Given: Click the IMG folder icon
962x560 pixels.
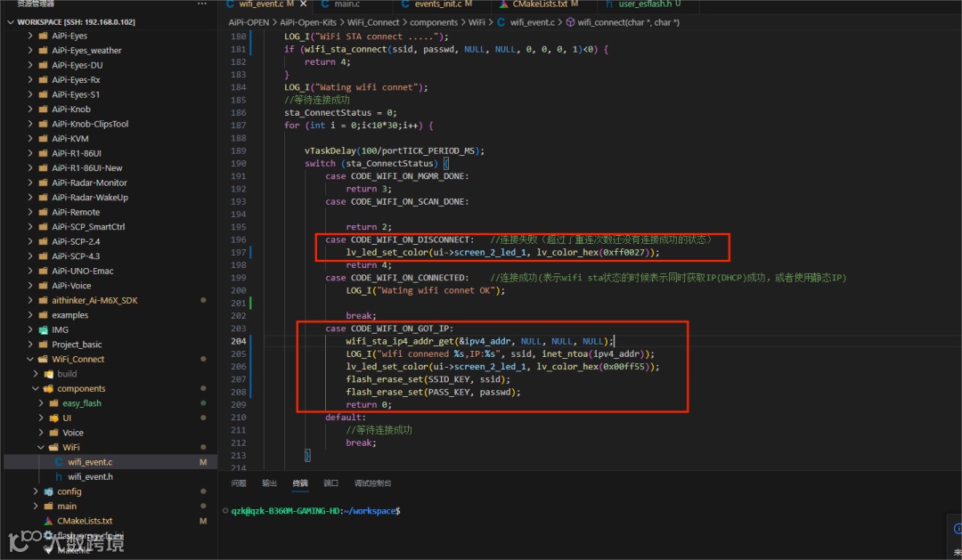Looking at the screenshot, I should (43, 329).
